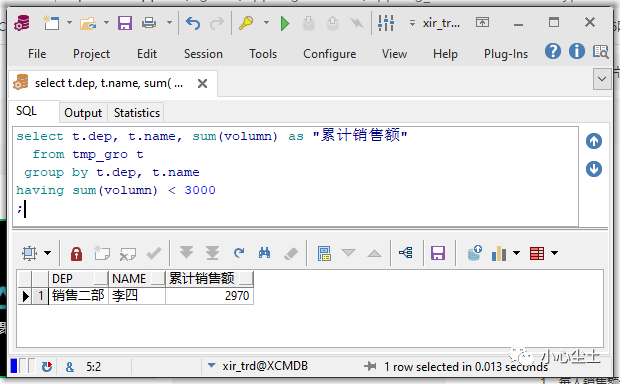Toggle the red lock edit data icon
The height and width of the screenshot is (384, 620).
click(76, 253)
